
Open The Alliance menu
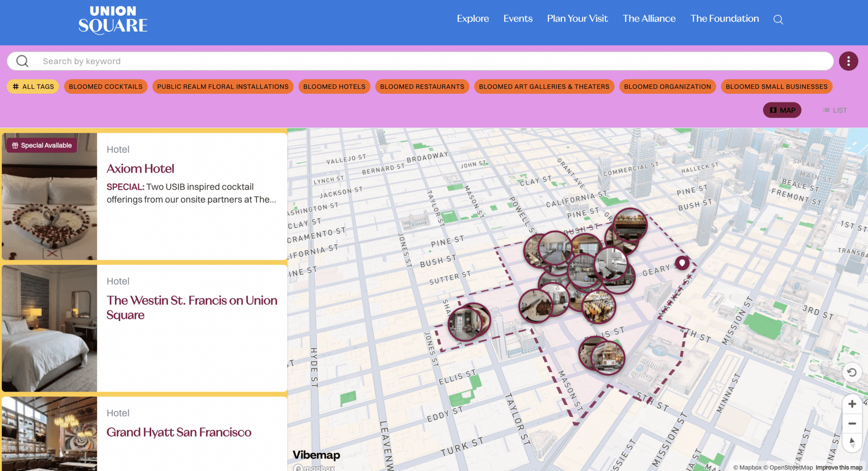tap(649, 19)
